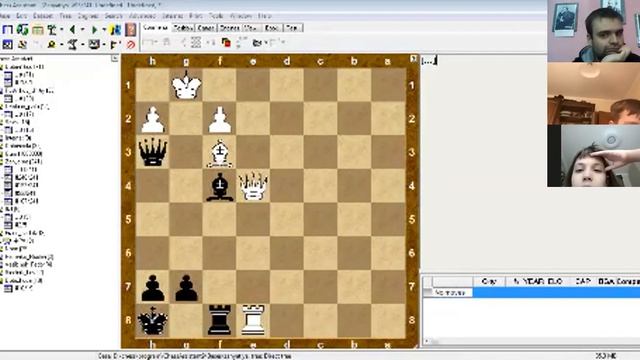Screen dimensions: 640x360
Task: Click the green right arrow forward icon
Action: 94,29
